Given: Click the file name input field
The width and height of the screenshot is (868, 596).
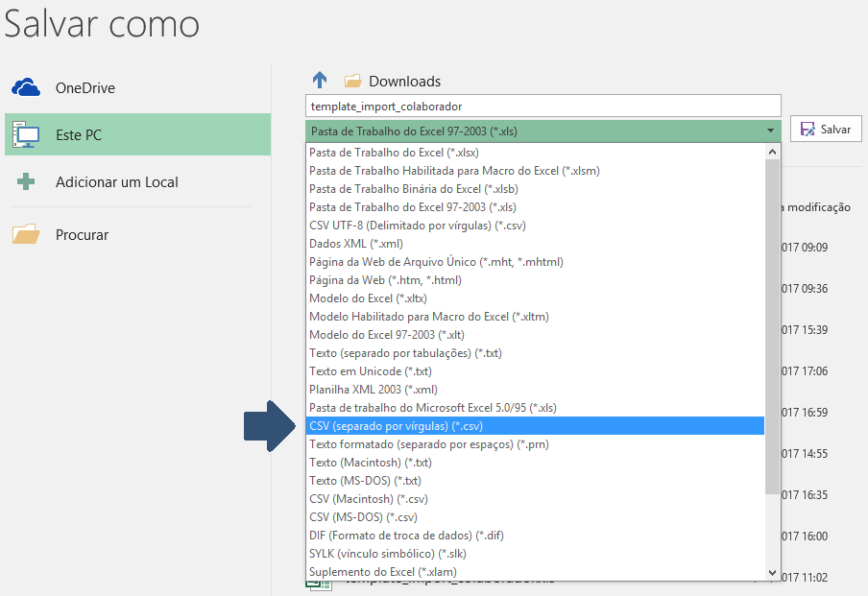Looking at the screenshot, I should point(543,106).
